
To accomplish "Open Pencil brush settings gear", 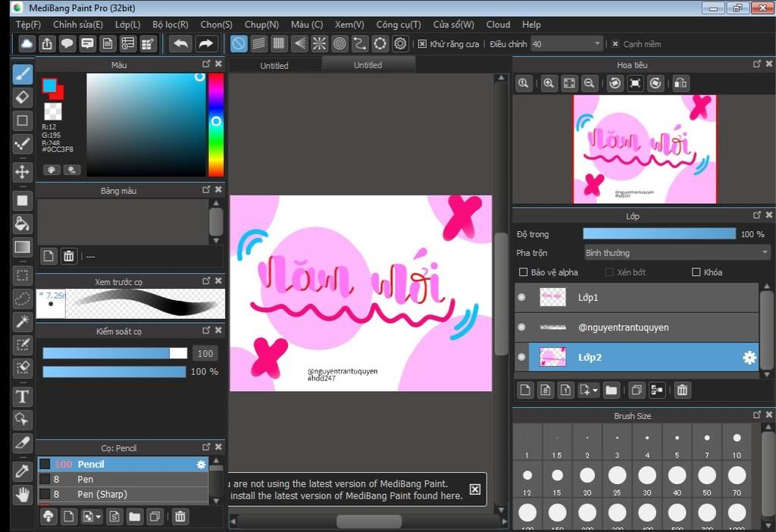I will (201, 465).
